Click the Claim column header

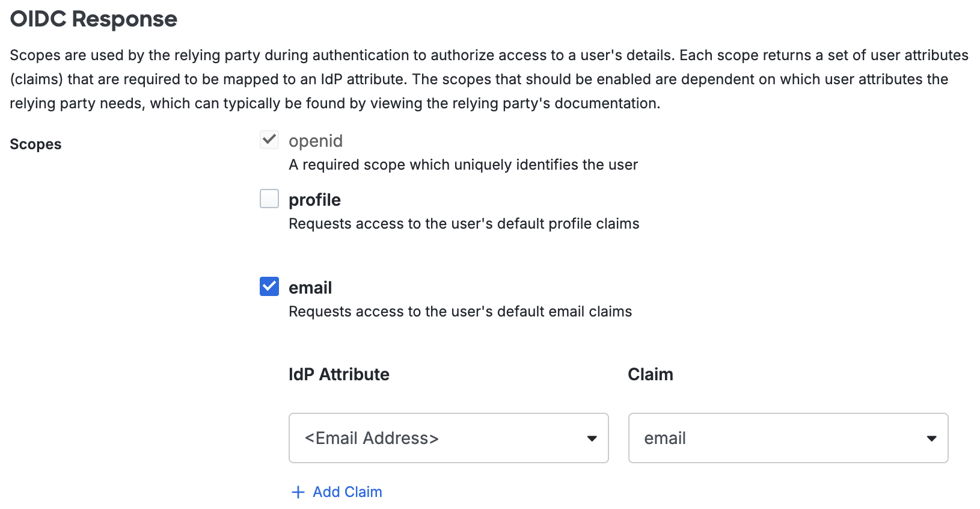point(651,374)
